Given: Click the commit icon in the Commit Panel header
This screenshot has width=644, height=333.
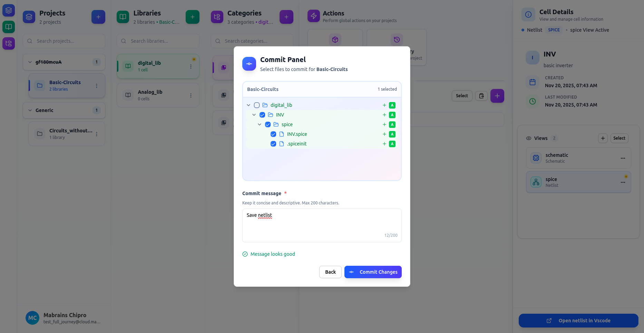Looking at the screenshot, I should [x=249, y=64].
